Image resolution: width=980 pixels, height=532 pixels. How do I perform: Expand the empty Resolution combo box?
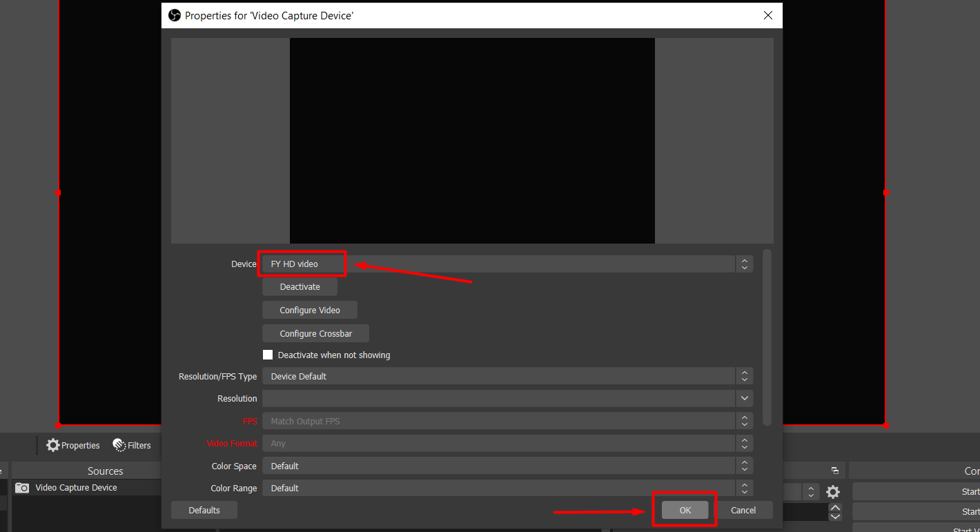507,398
